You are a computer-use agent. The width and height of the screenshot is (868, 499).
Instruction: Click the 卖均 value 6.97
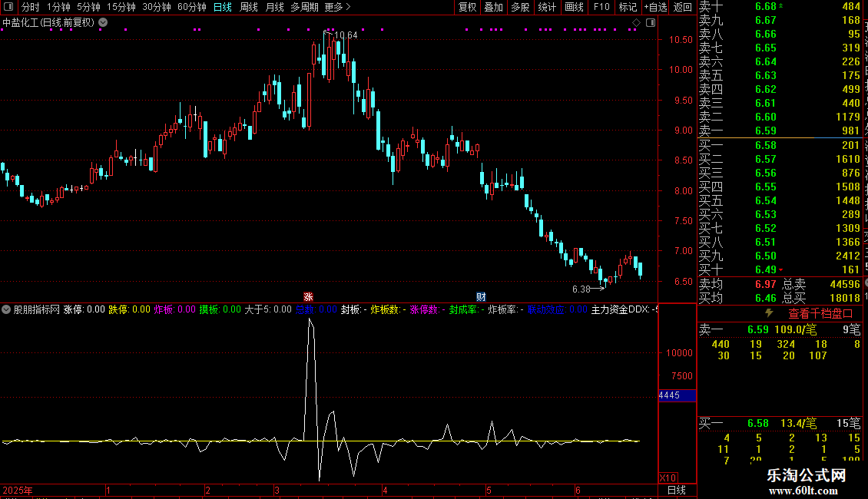(x=766, y=284)
